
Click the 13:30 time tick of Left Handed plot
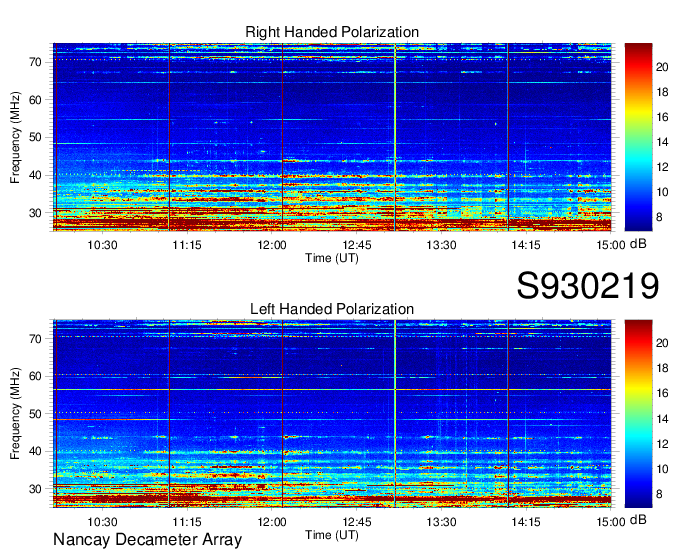441,522
